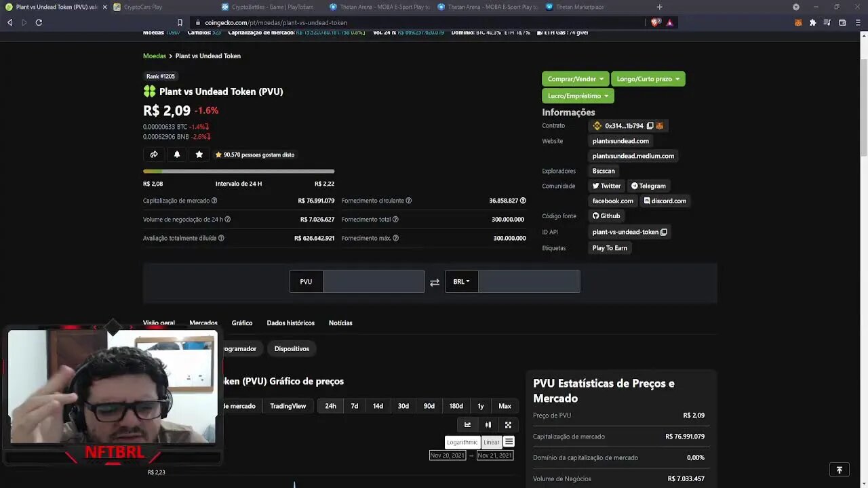Expand the Longo/Curto prazo dropdown

[648, 79]
